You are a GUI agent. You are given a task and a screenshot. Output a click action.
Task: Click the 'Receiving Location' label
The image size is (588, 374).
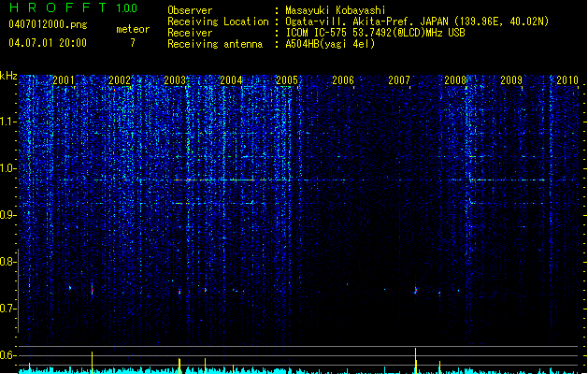[218, 22]
